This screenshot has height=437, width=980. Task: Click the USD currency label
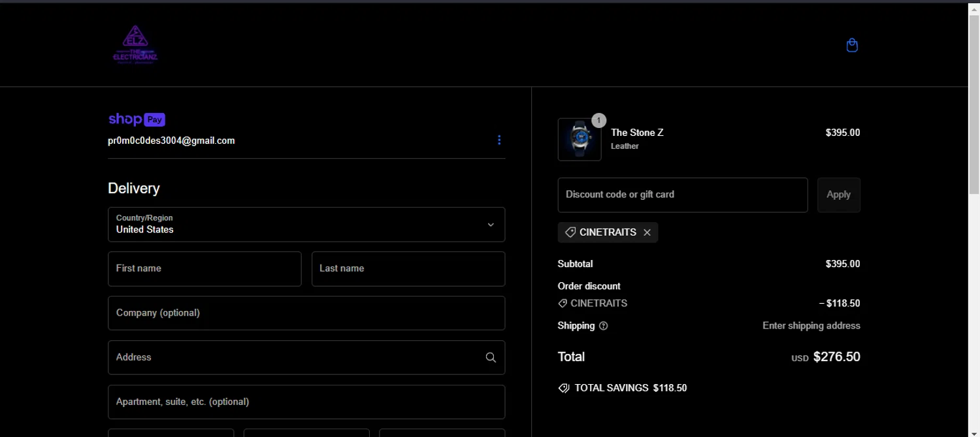point(800,359)
